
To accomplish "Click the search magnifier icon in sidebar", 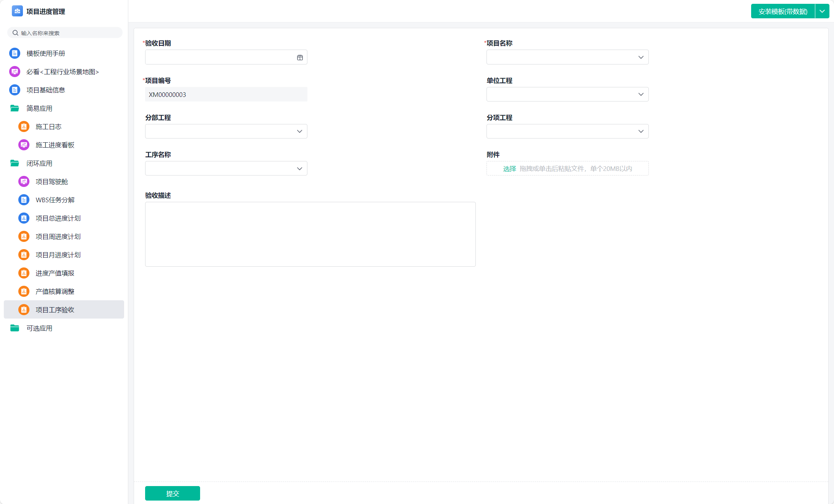I will coord(15,33).
